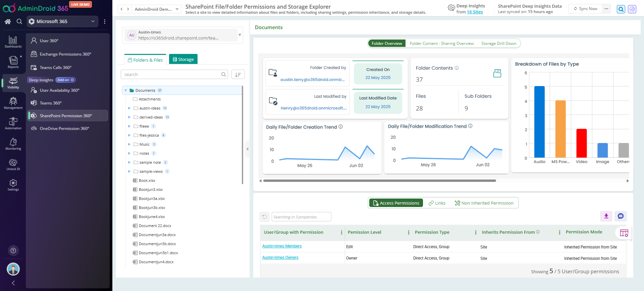
Task: Open the Microsoft 365 dropdown
Action: point(62,21)
